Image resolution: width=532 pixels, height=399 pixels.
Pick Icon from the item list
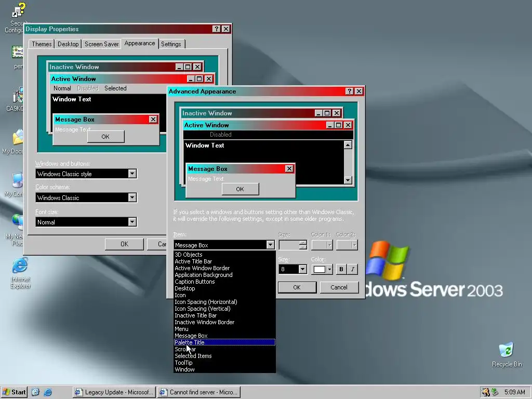[x=224, y=295]
